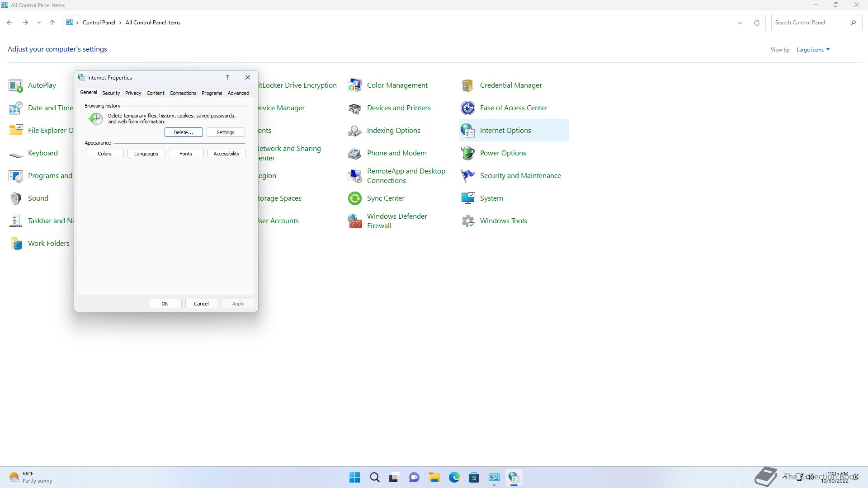Image resolution: width=868 pixels, height=488 pixels.
Task: Open the User Accounts item
Action: click(x=278, y=221)
